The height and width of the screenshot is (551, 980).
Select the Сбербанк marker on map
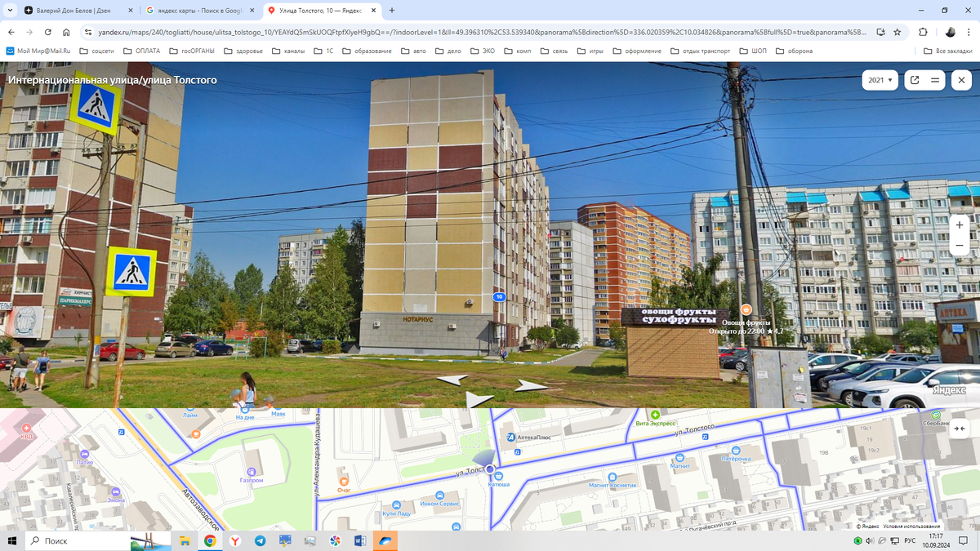(935, 415)
